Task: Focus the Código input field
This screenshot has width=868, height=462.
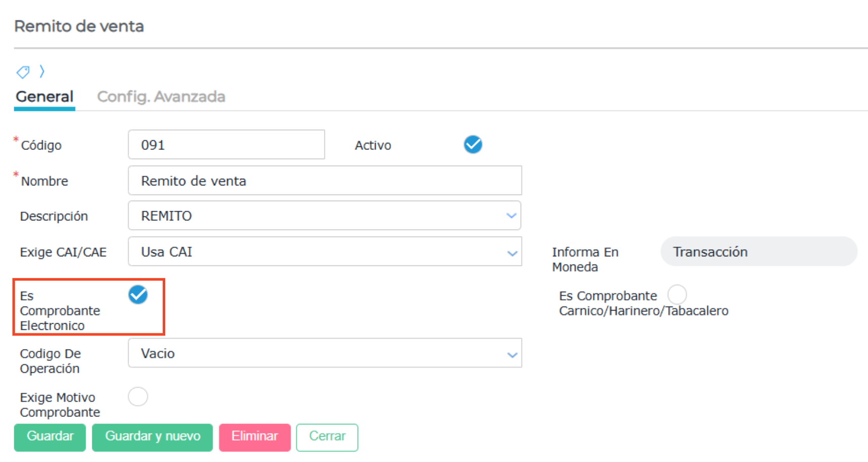Action: pyautogui.click(x=226, y=145)
